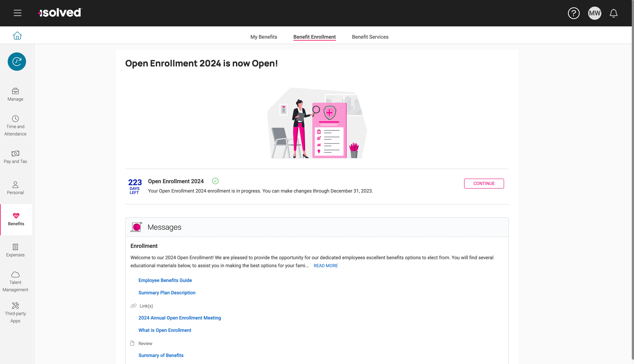Switch to the Benefit Services tab

click(370, 37)
